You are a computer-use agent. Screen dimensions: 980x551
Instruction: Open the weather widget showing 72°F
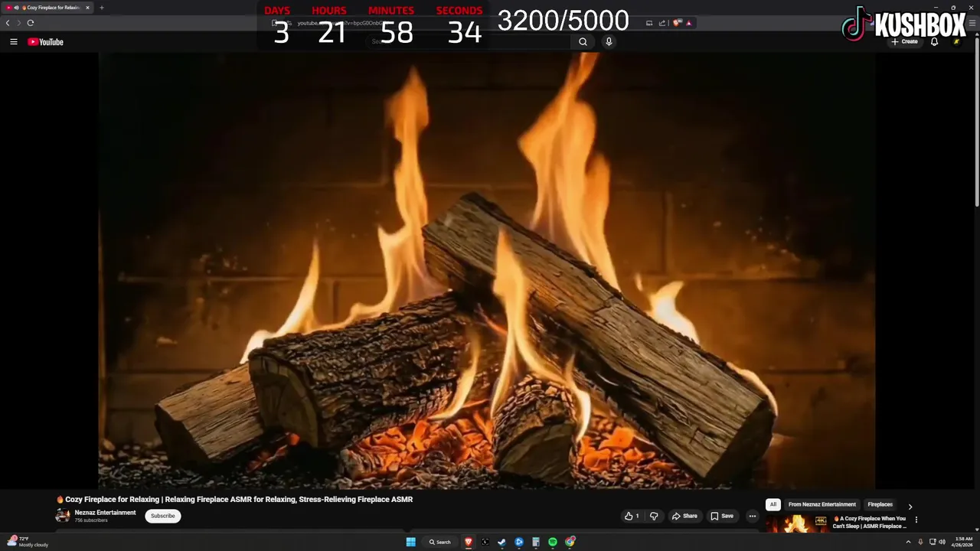point(27,542)
